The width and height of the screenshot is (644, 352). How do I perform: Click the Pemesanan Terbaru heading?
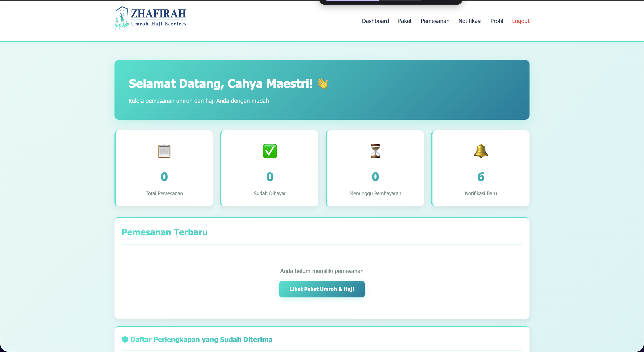pos(165,232)
